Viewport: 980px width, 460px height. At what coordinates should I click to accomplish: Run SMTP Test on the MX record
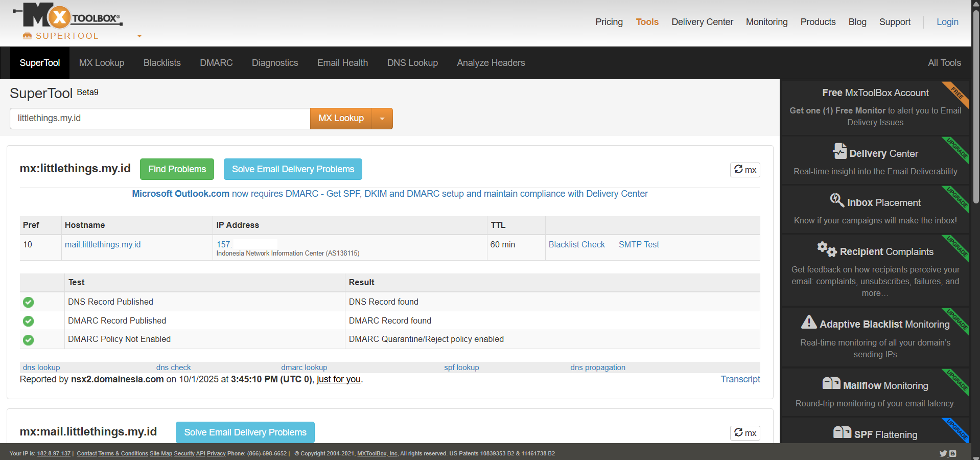pyautogui.click(x=639, y=244)
